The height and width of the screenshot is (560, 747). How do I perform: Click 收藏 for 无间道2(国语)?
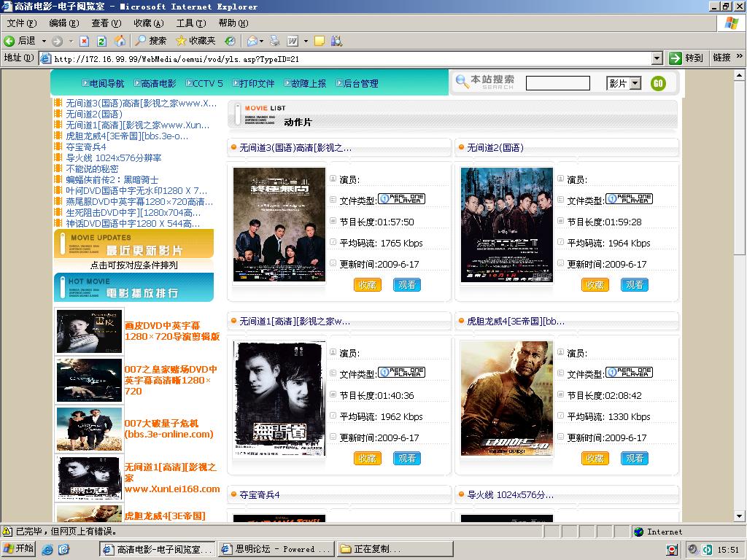pos(595,285)
